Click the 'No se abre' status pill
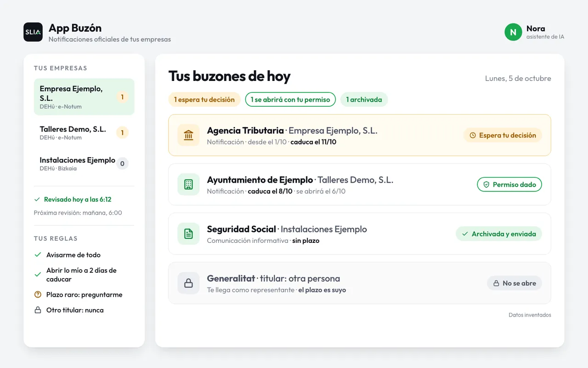The width and height of the screenshot is (588, 368). pos(514,283)
